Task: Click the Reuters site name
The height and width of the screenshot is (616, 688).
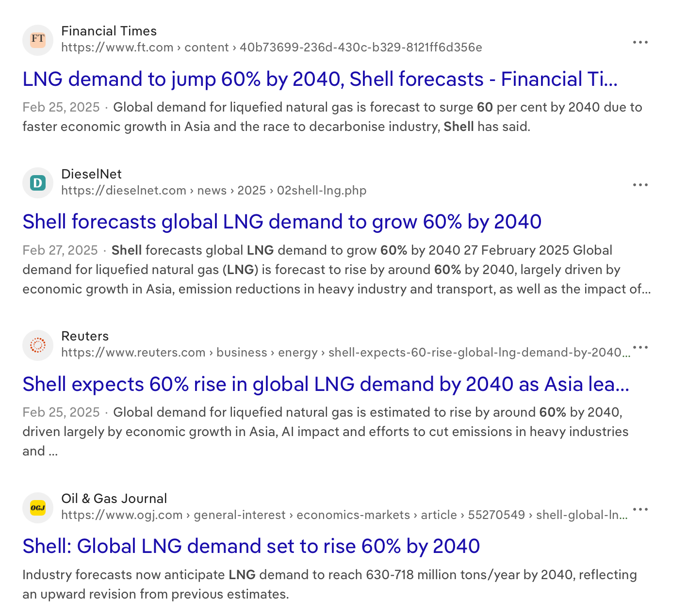Action: tap(85, 336)
